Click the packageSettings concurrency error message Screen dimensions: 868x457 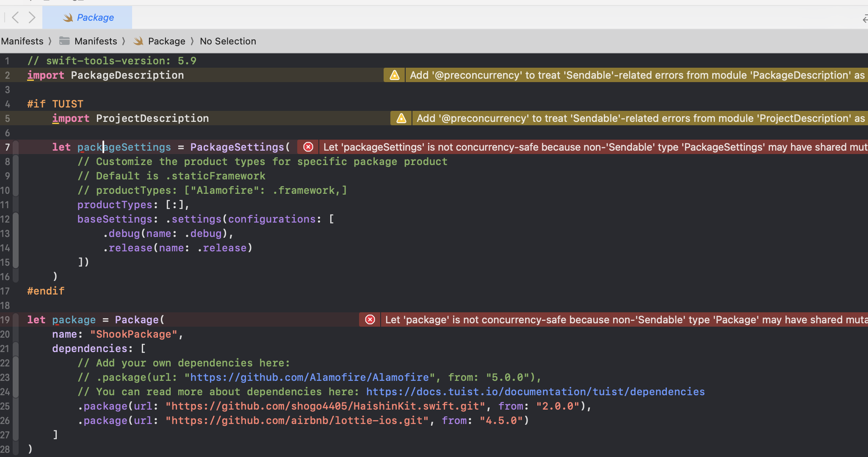pyautogui.click(x=595, y=147)
